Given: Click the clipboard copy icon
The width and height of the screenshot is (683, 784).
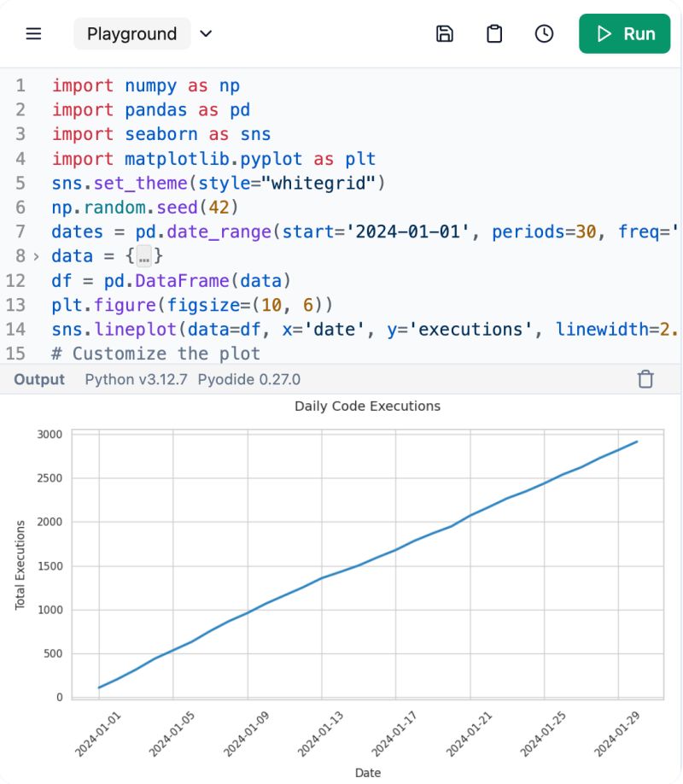Looking at the screenshot, I should [x=494, y=33].
